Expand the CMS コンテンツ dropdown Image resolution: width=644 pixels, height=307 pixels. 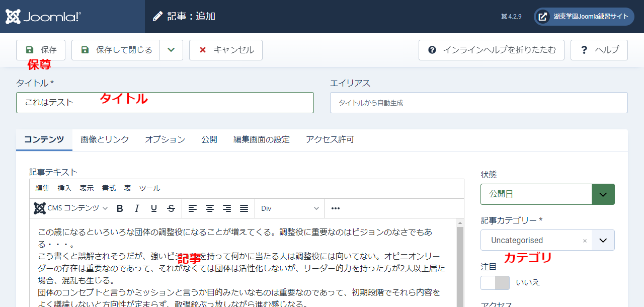(71, 208)
